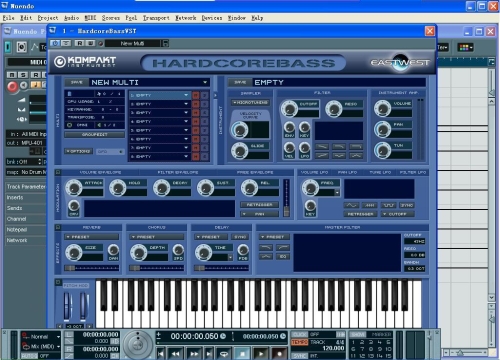The height and width of the screenshot is (360, 500).
Task: Switch to the Filter Envelope tab
Action: point(178,172)
